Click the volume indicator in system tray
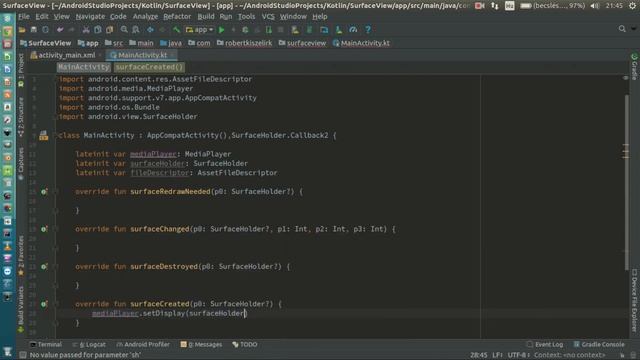 click(x=595, y=6)
